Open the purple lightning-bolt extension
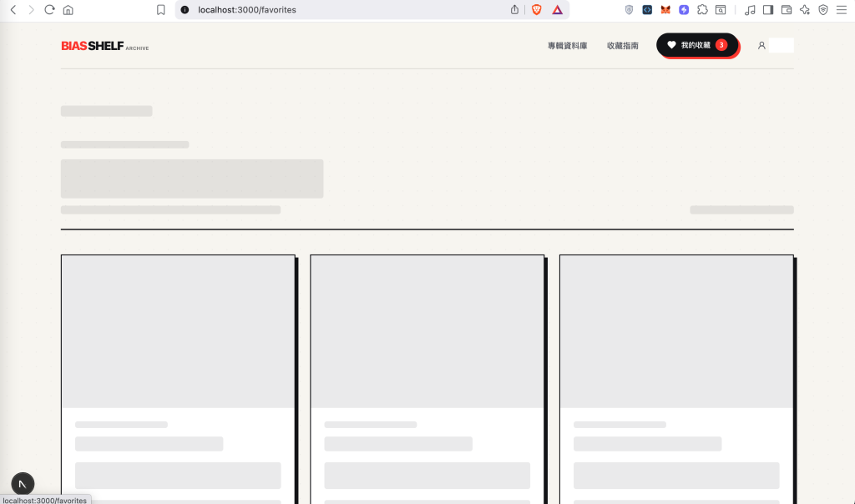Viewport: 855px width, 504px height. (684, 10)
